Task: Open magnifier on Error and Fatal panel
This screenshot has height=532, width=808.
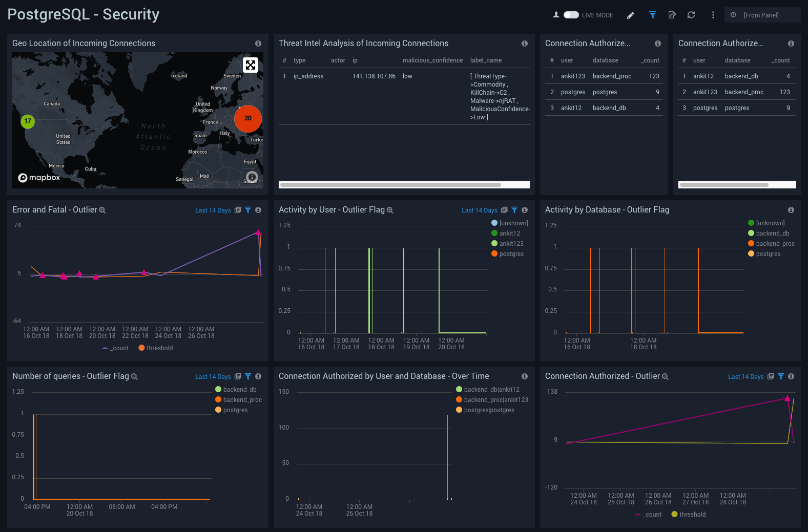Action: (102, 210)
